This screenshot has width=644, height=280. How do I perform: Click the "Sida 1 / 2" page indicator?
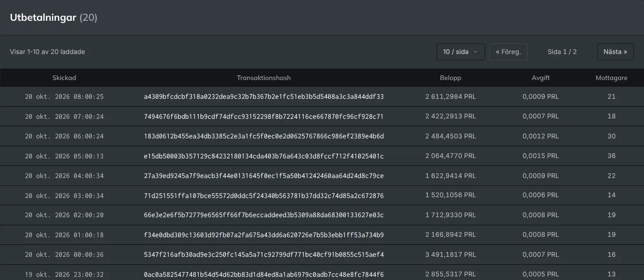click(562, 52)
